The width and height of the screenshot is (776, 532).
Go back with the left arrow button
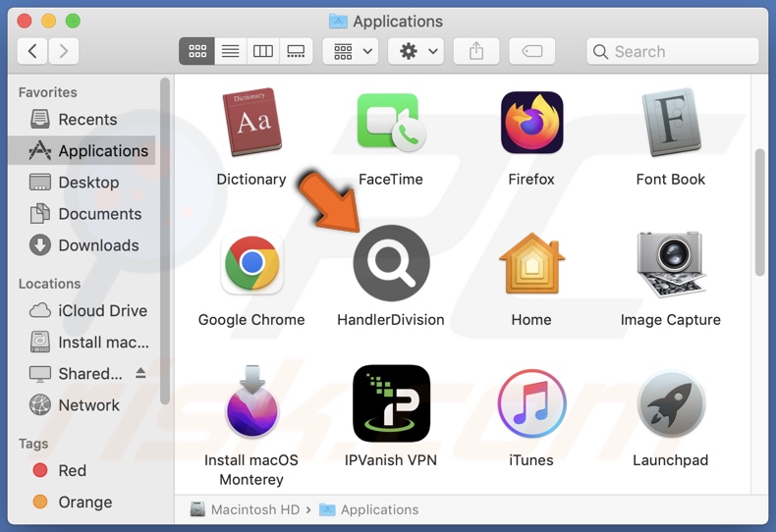32,51
